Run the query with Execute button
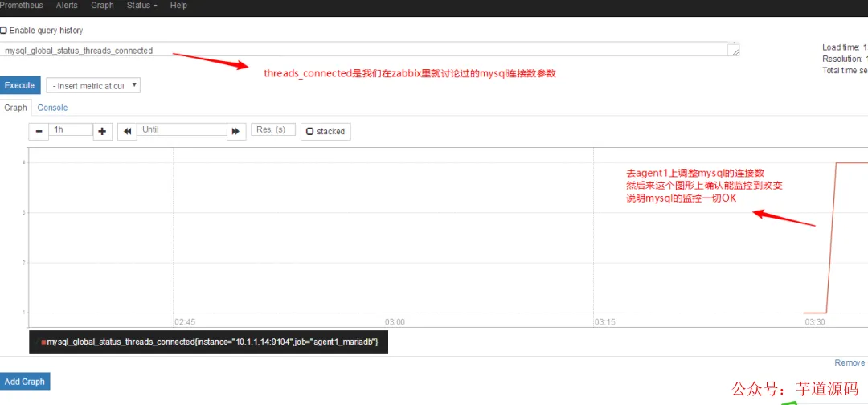 click(20, 85)
